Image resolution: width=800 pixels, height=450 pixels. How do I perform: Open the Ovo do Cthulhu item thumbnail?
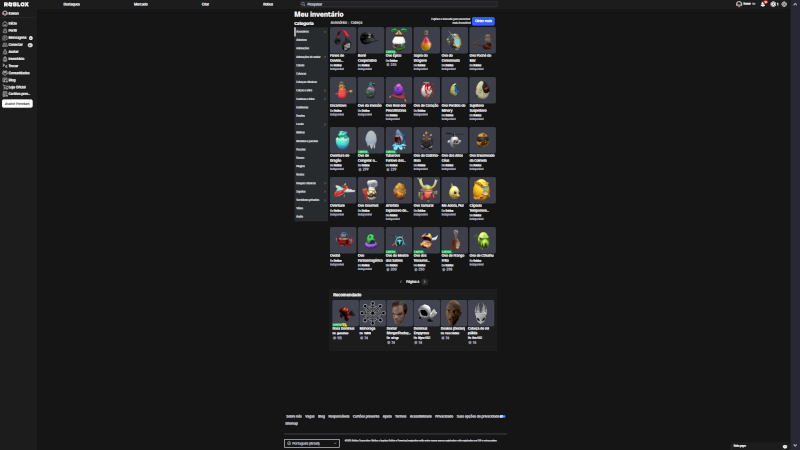[482, 240]
